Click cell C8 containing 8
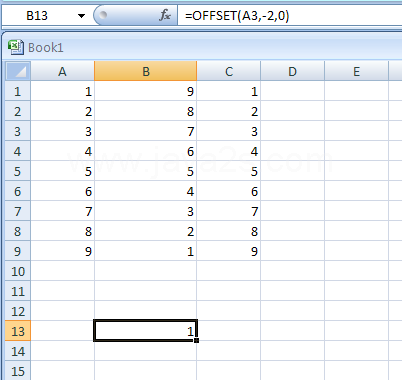402x380 pixels. [x=229, y=231]
